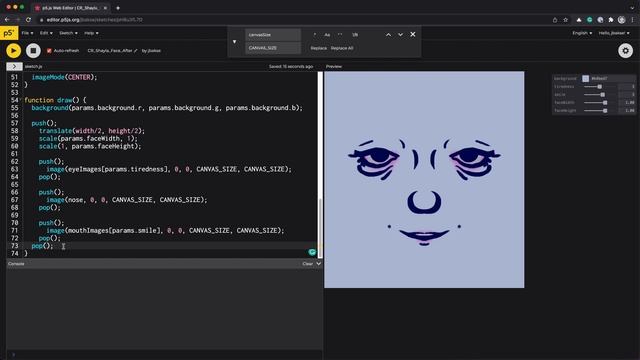Screen dimensions: 640x360
Task: Click the faceWidth numeric value field
Action: 627,102
